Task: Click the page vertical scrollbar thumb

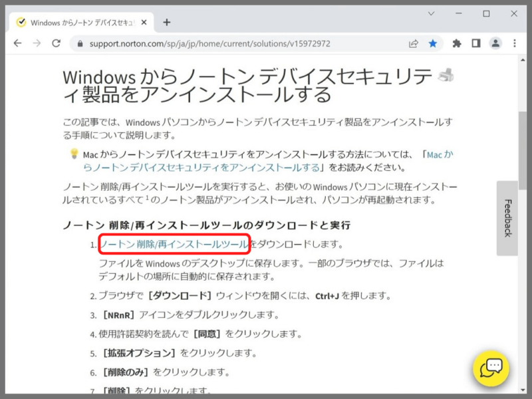Action: [x=523, y=151]
